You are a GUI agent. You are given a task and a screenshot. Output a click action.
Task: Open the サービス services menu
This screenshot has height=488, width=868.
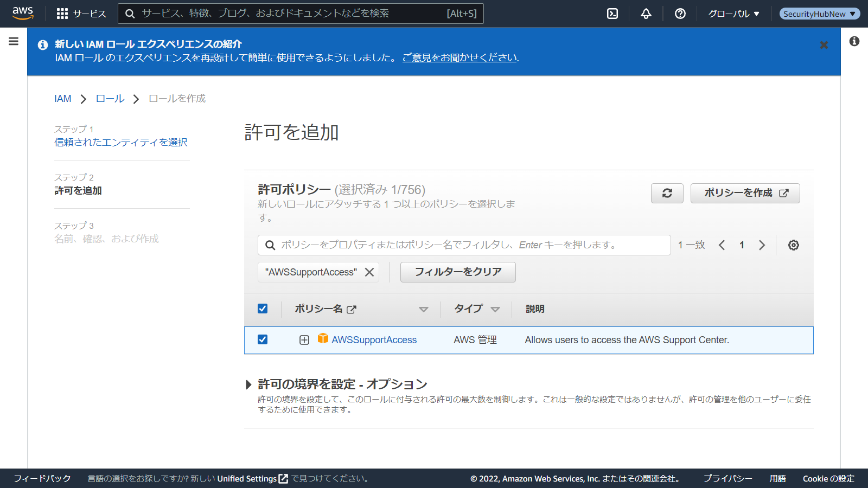pyautogui.click(x=81, y=14)
